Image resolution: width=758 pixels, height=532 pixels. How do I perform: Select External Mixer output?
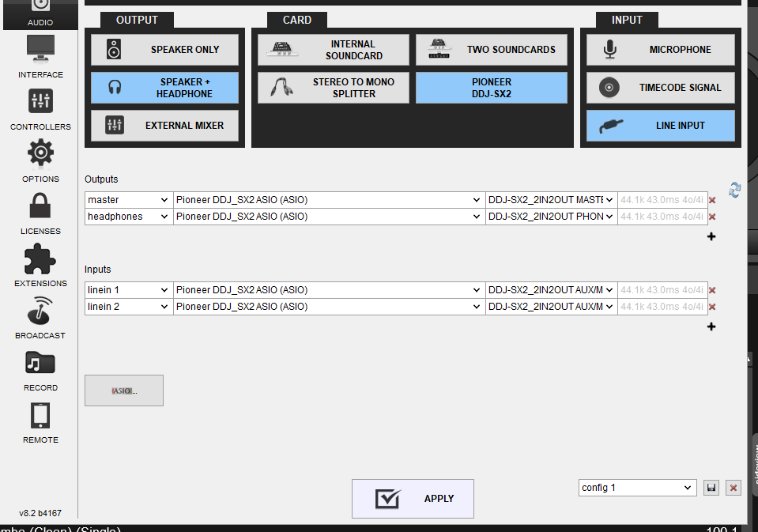coord(165,125)
